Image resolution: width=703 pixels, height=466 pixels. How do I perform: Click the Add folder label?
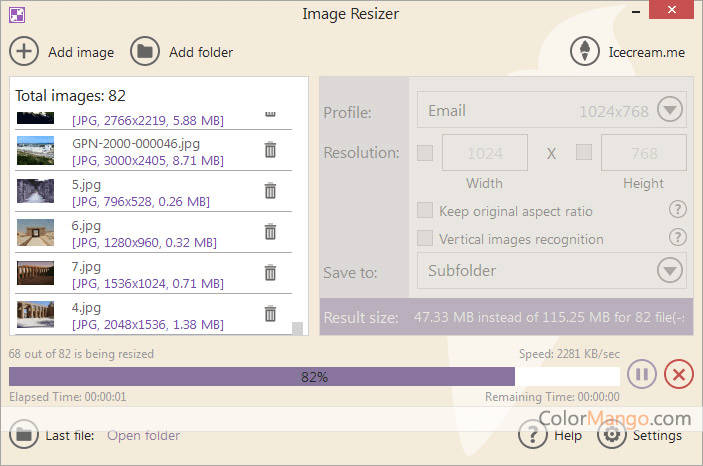point(201,52)
